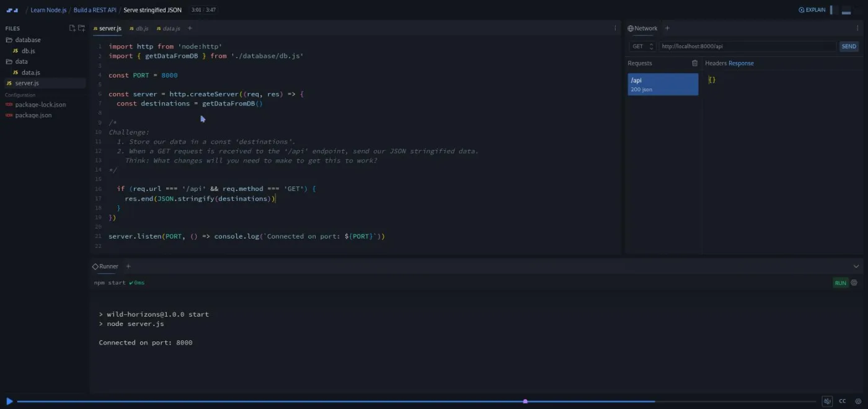
Task: Open the code editor three-dot options menu
Action: [x=615, y=29]
